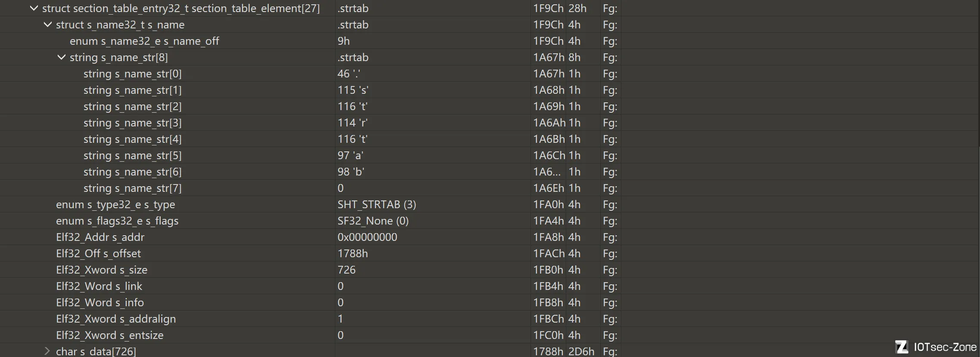Click the truncated 1A6... start address cell
Viewport: 980px width, 357px height.
pyautogui.click(x=547, y=172)
